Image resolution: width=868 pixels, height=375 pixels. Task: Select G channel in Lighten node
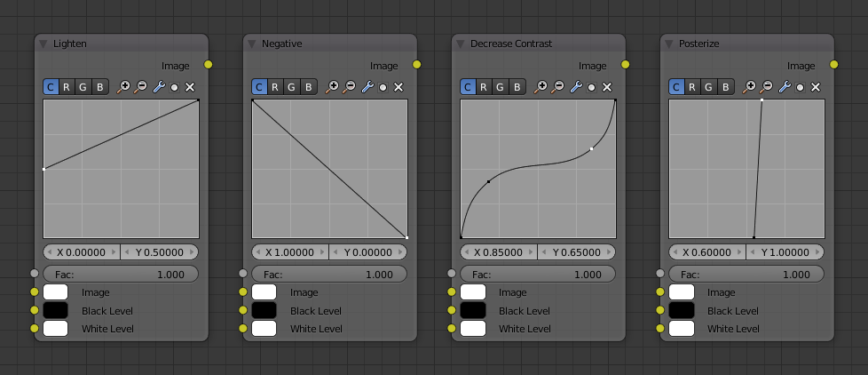[83, 87]
